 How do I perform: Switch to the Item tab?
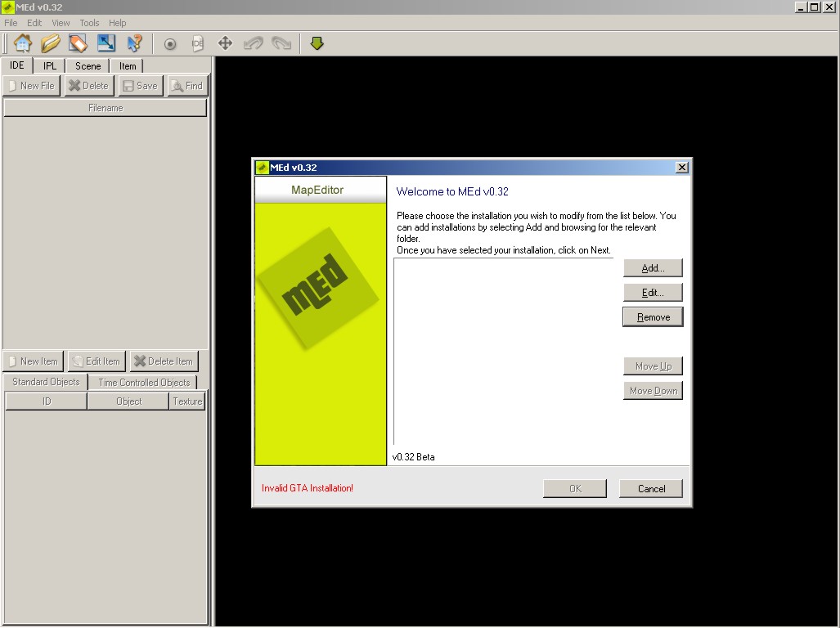click(x=128, y=66)
